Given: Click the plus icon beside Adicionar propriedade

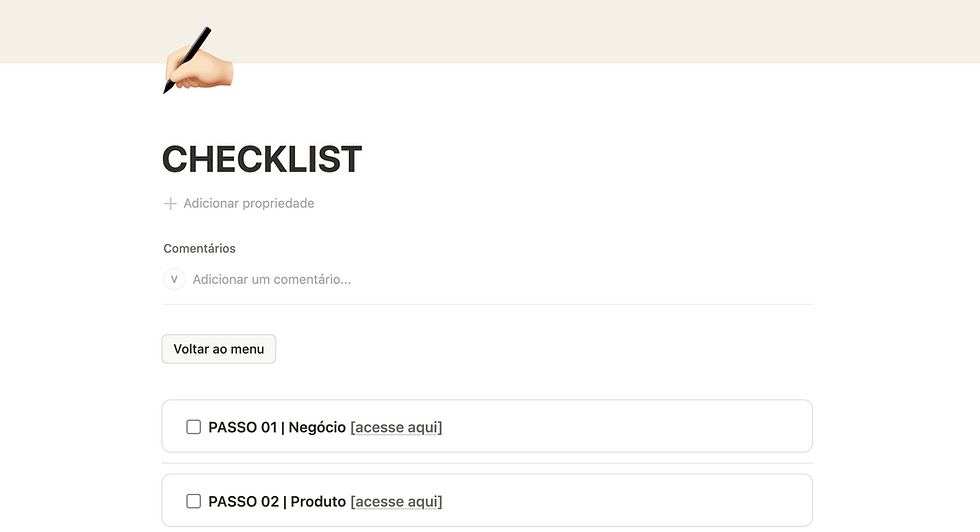Looking at the screenshot, I should tap(170, 204).
